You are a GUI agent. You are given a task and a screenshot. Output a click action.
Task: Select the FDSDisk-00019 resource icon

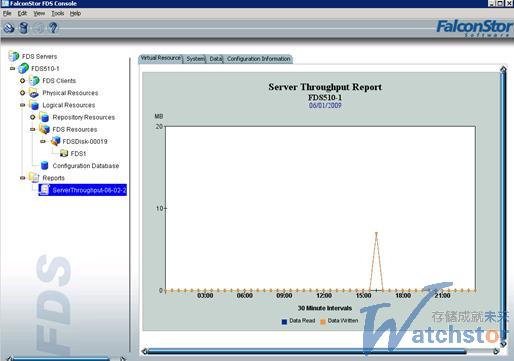(x=55, y=141)
